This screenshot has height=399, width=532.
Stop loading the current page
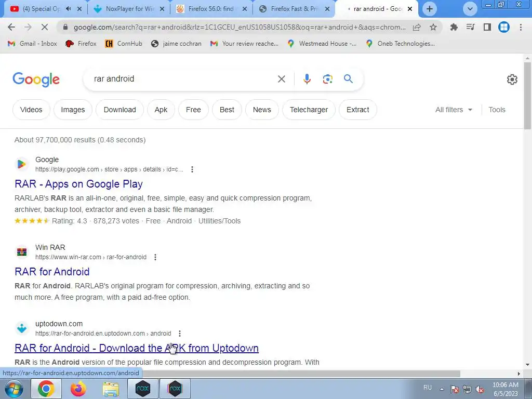(44, 27)
